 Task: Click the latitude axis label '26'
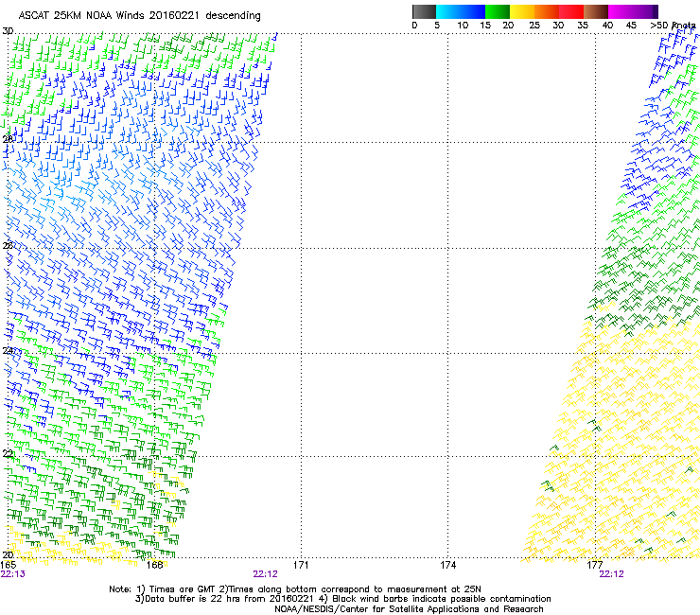[x=8, y=245]
